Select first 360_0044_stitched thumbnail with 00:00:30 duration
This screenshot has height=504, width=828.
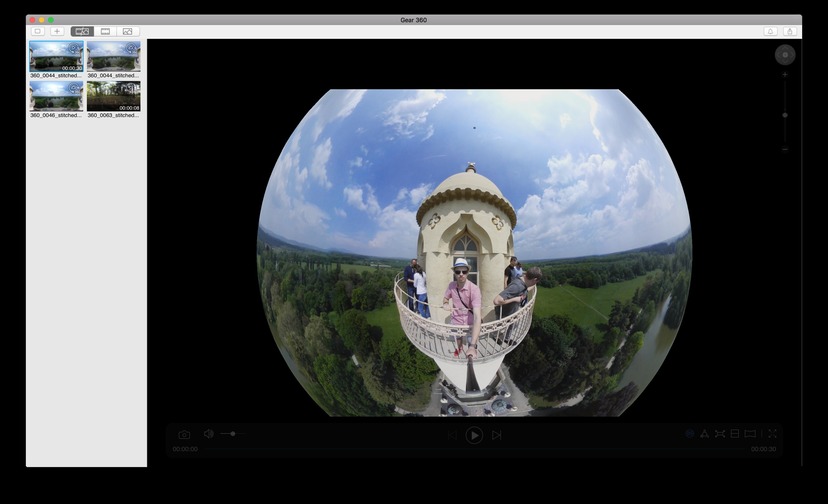pos(57,57)
